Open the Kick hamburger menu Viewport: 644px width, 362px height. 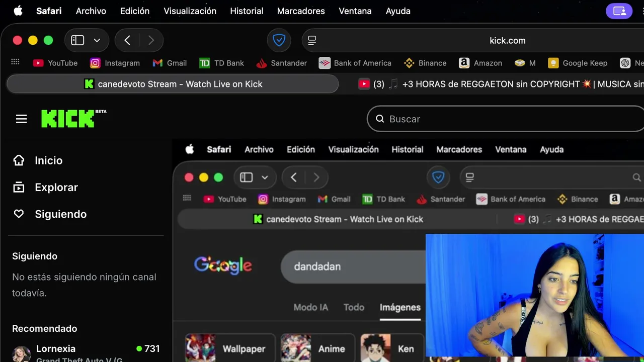tap(21, 119)
